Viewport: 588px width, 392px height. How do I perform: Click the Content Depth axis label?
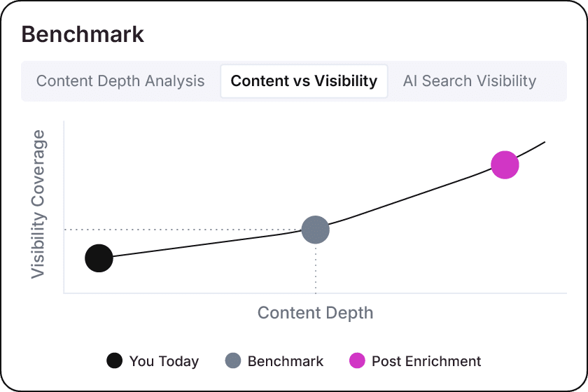316,313
